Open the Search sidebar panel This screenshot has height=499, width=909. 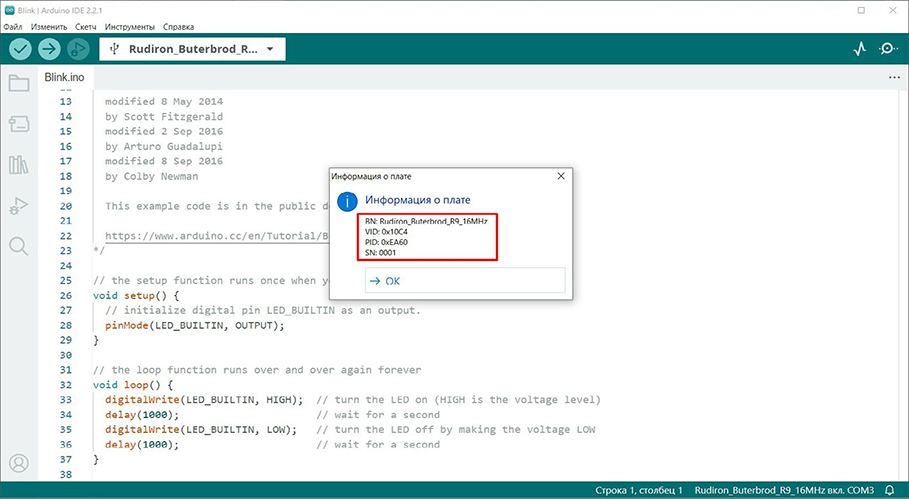pos(19,246)
